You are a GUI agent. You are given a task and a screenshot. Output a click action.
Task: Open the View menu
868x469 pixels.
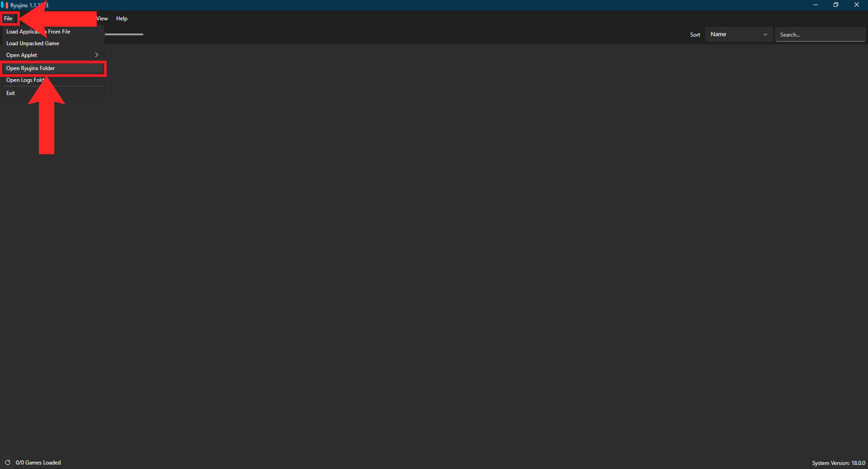[102, 19]
